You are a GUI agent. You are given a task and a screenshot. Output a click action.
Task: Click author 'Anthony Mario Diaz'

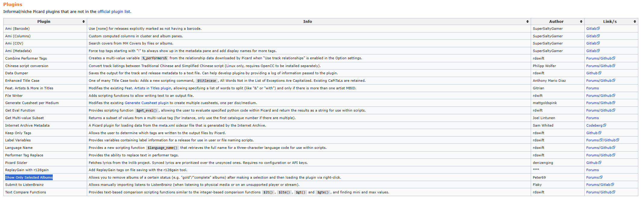(549, 81)
